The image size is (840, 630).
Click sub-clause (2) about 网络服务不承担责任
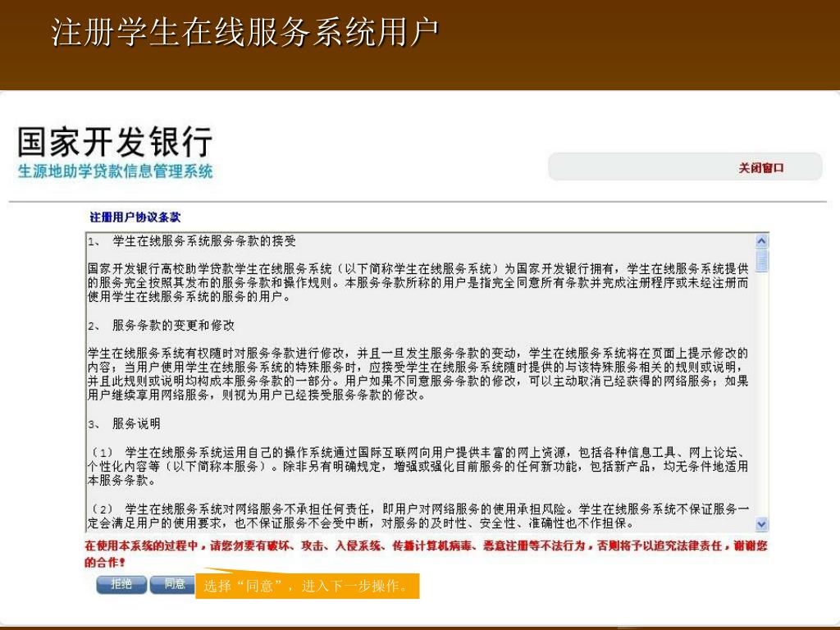[418, 516]
